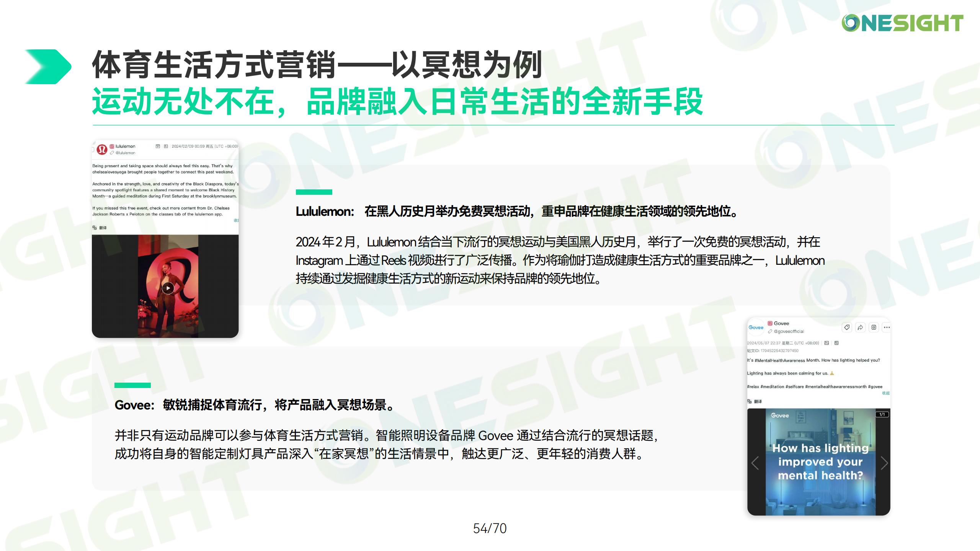Collapse Govee caption with 收起 link
Image resolution: width=980 pixels, height=551 pixels.
[x=885, y=393]
